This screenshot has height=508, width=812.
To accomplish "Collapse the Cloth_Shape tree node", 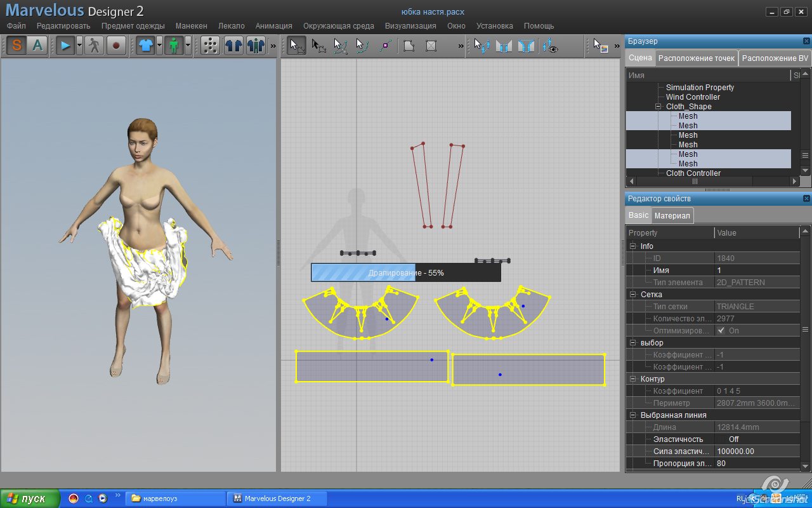I will [658, 107].
